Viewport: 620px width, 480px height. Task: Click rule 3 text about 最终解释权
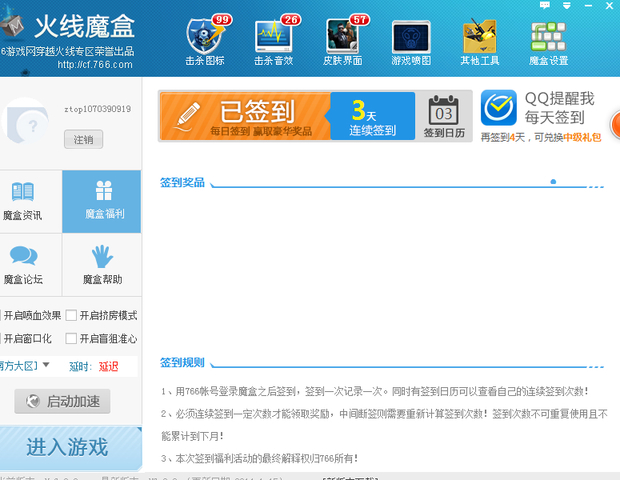[x=259, y=458]
